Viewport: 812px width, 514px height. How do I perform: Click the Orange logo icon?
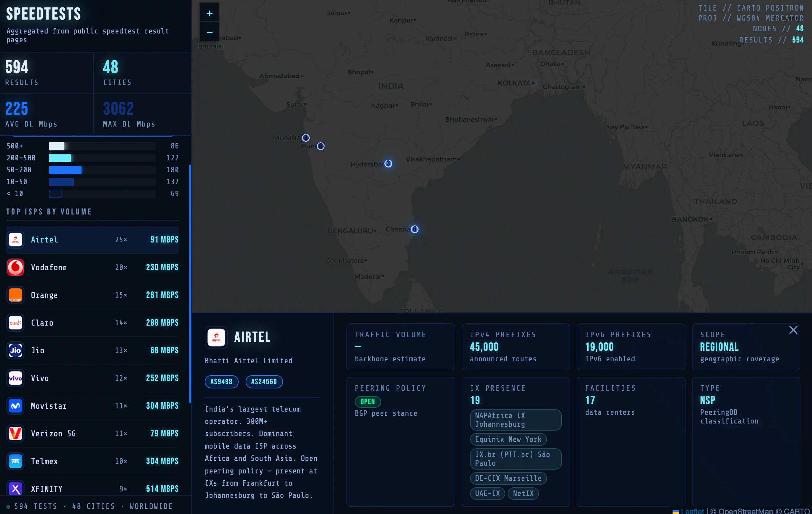pyautogui.click(x=15, y=295)
